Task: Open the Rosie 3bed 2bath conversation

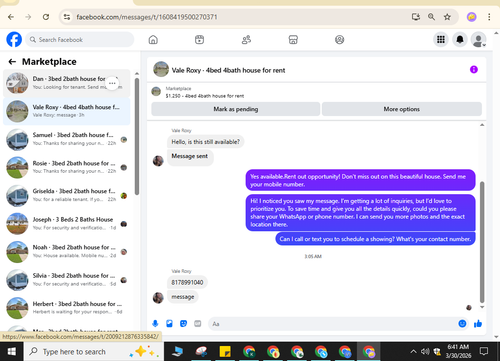Action: 67,167
